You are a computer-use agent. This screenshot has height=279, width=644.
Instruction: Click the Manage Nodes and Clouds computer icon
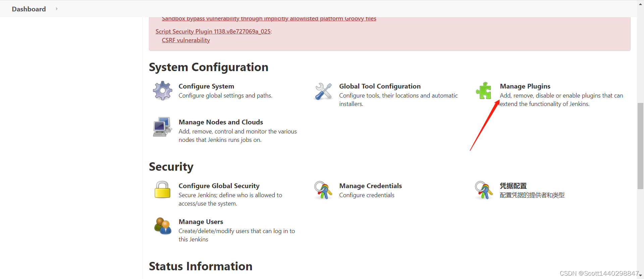tap(163, 126)
